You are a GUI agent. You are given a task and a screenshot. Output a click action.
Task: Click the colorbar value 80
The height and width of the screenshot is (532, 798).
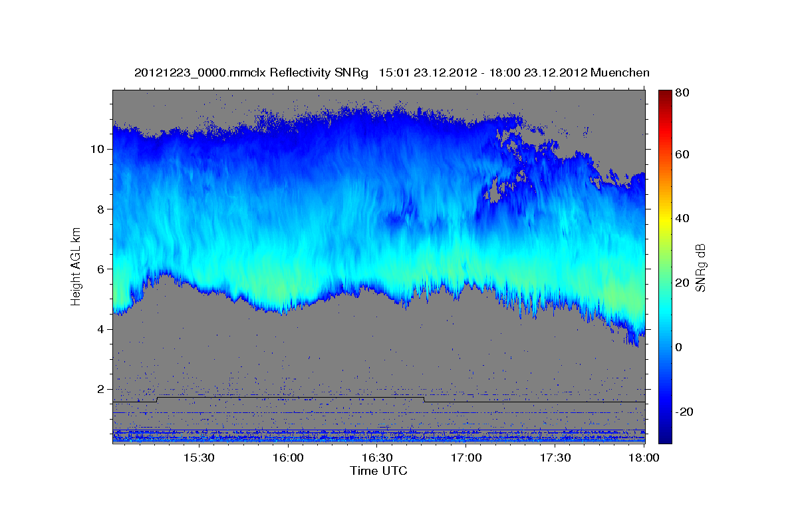[682, 93]
